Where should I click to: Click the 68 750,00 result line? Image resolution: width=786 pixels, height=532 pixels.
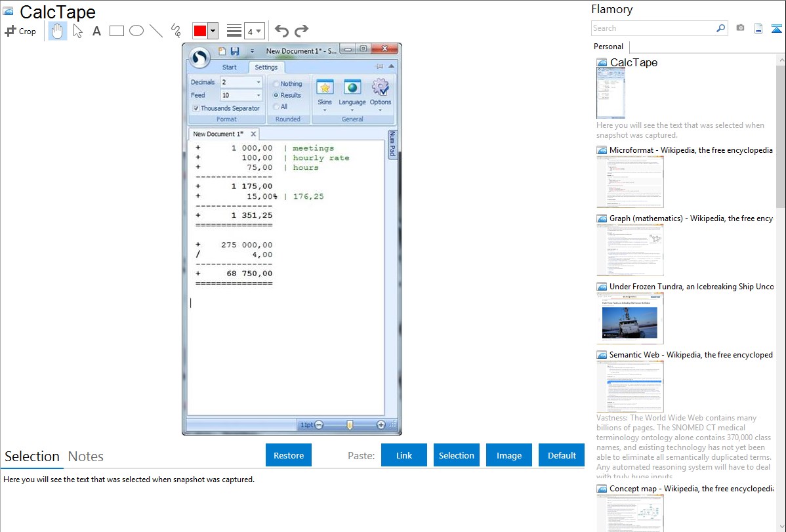click(234, 274)
